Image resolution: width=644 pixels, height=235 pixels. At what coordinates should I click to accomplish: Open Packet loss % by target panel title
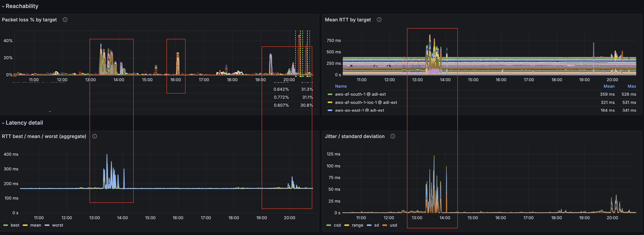tap(29, 19)
